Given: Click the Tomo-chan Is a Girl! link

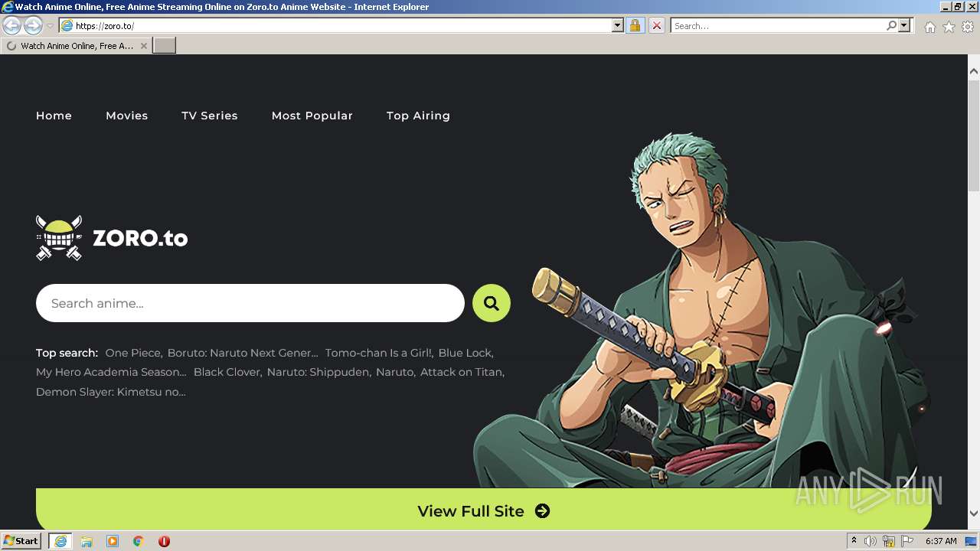Looking at the screenshot, I should click(379, 353).
